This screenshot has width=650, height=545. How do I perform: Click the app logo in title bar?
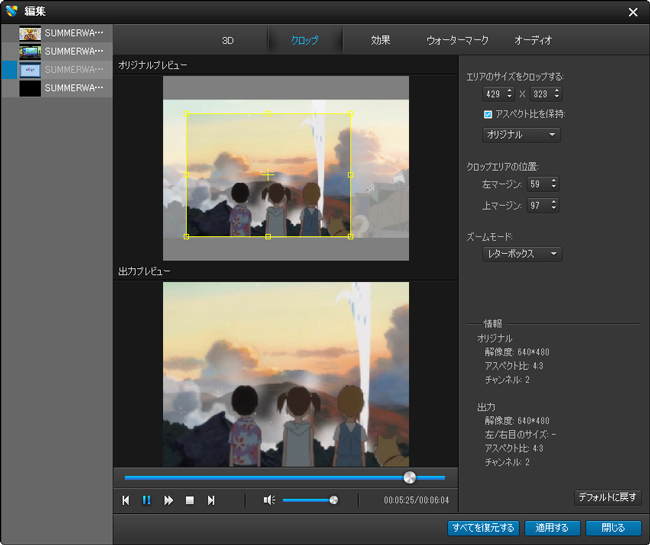11,11
